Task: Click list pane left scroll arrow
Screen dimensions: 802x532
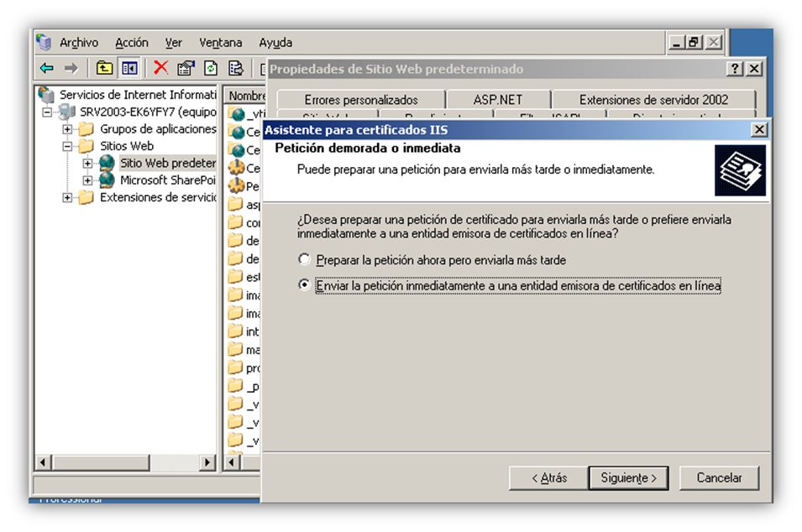Action: click(233, 462)
